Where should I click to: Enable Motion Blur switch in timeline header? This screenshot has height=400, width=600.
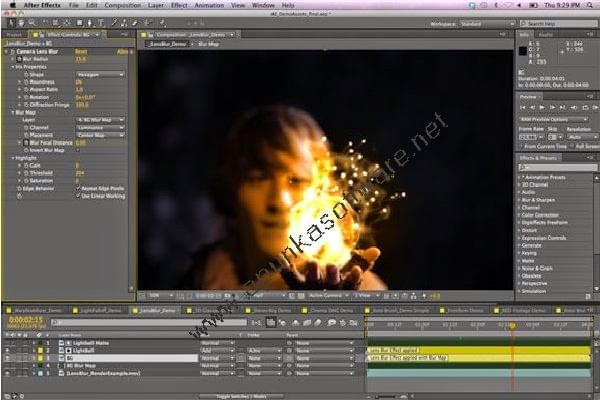coord(318,323)
